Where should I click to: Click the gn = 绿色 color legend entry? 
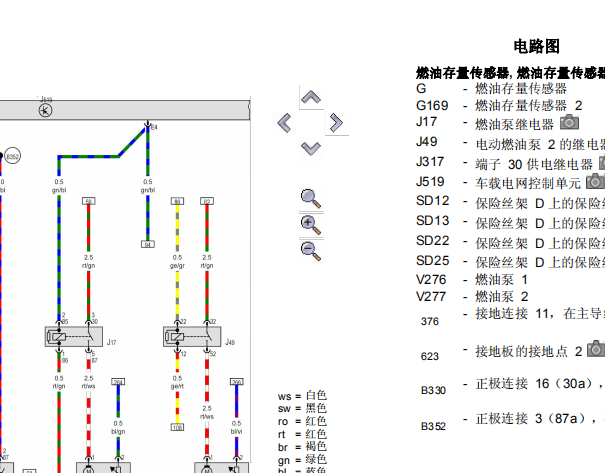pos(302,459)
